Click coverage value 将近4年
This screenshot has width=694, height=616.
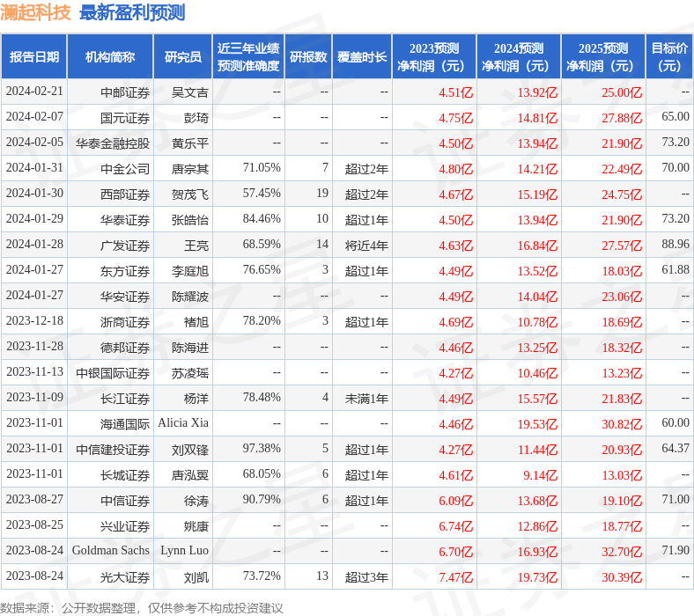[x=366, y=246]
